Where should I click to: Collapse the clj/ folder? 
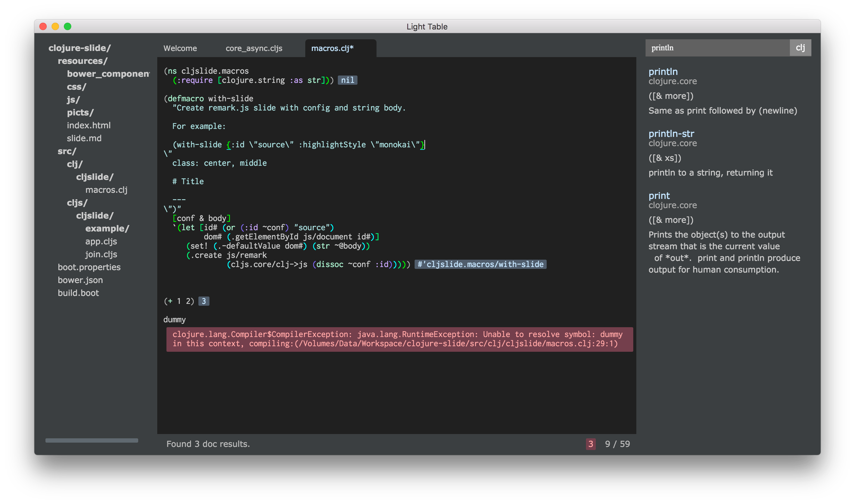point(75,164)
